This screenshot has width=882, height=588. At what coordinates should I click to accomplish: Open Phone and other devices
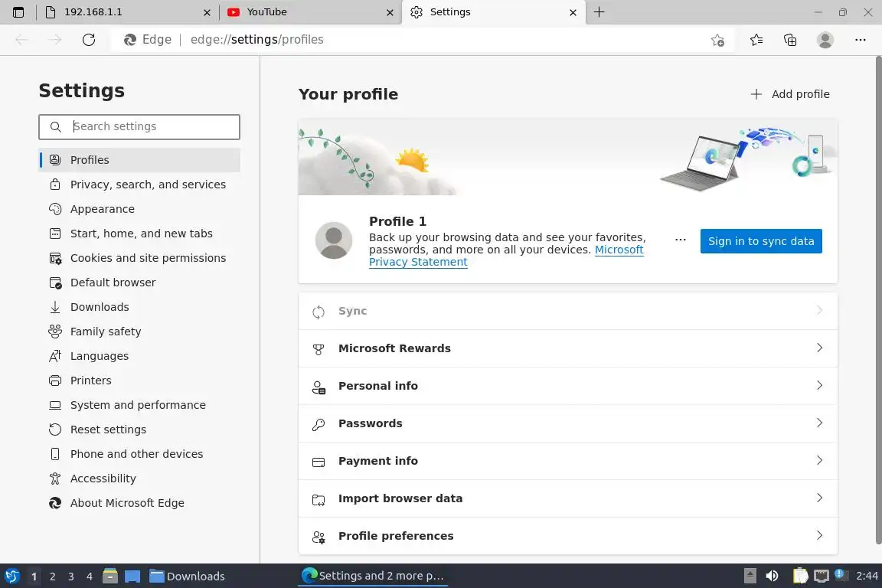click(139, 453)
